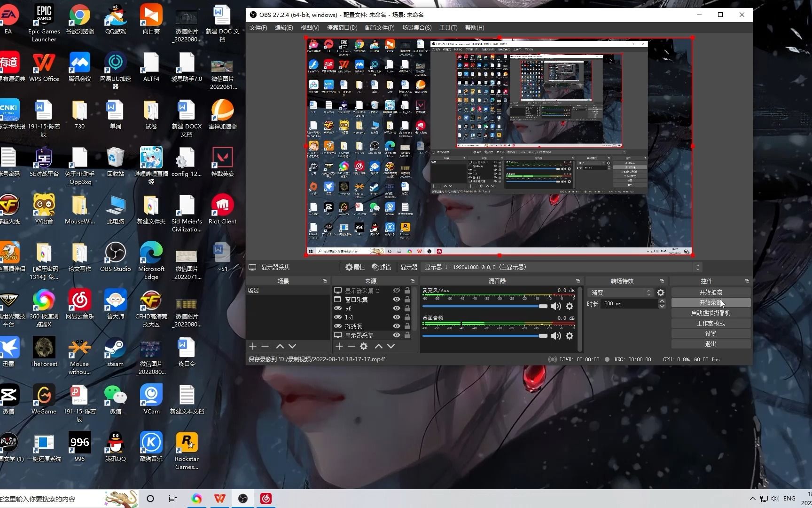Open Epic Games Launcher desktop icon
Viewport: 812px width, 508px height.
coord(44,23)
